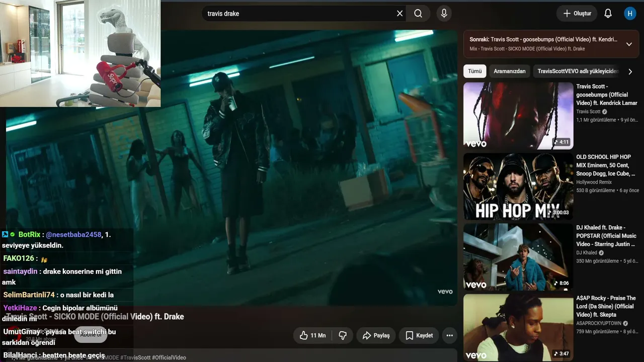644x362 pixels.
Task: Click the Oluştur create button
Action: coord(577,14)
